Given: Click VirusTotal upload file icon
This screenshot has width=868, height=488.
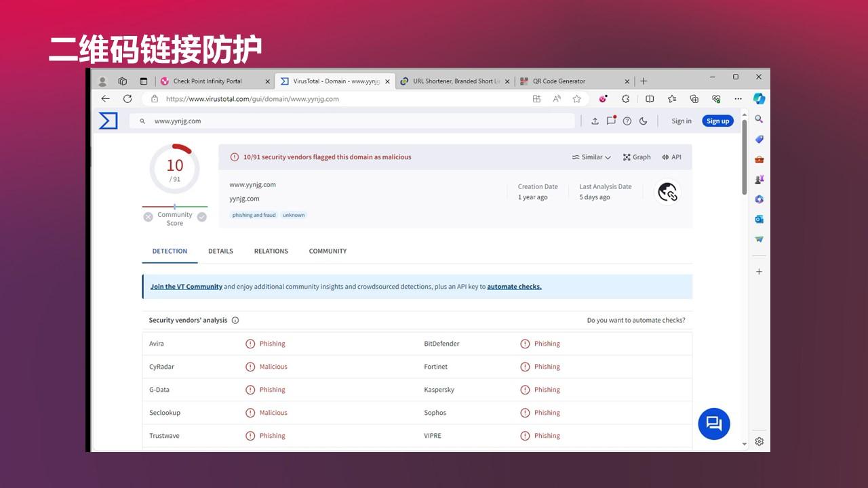Looking at the screenshot, I should pos(595,121).
